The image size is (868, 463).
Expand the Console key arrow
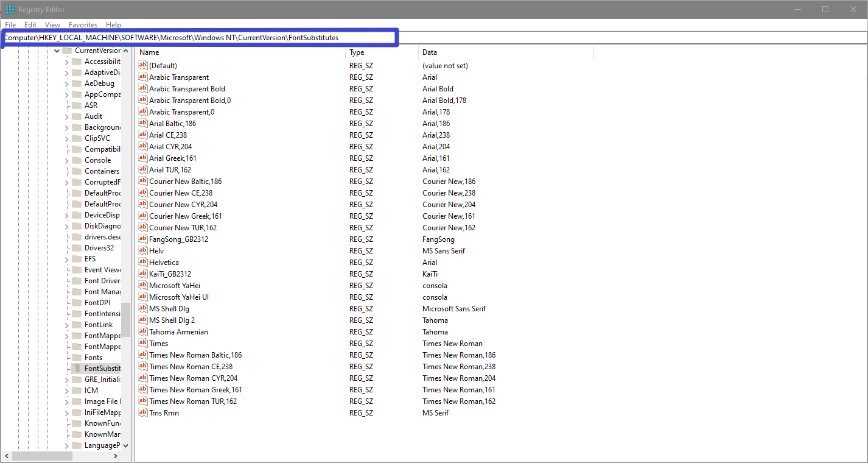[66, 160]
